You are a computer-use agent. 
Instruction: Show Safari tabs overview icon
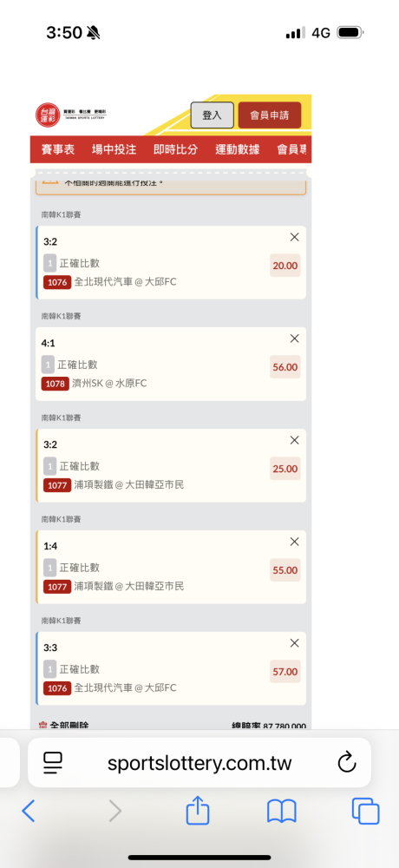366,812
